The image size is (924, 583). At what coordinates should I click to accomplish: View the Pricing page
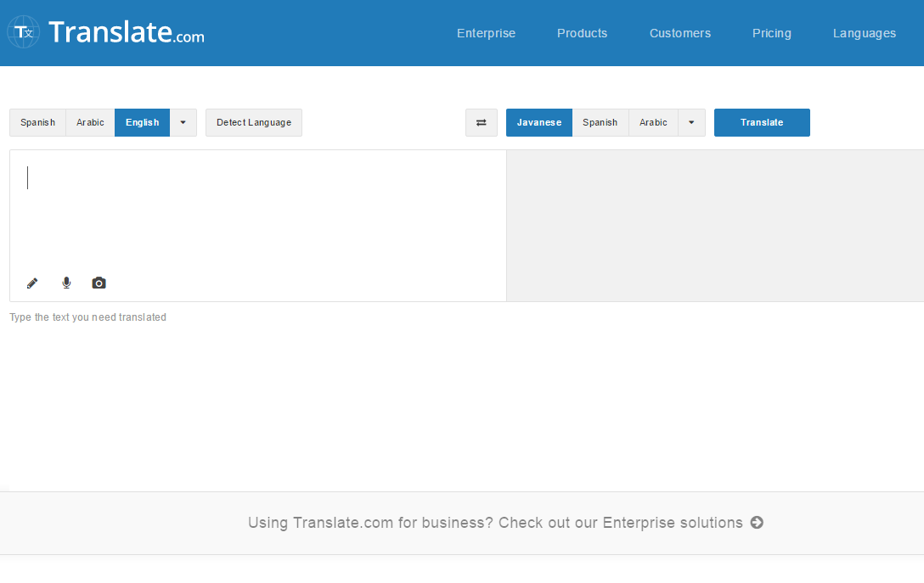[x=771, y=33]
